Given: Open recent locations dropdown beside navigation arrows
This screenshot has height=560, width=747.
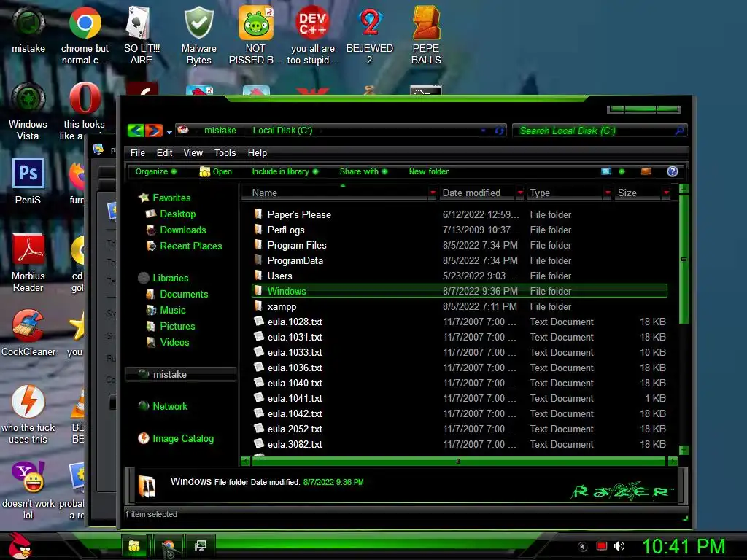Looking at the screenshot, I should coord(169,133).
